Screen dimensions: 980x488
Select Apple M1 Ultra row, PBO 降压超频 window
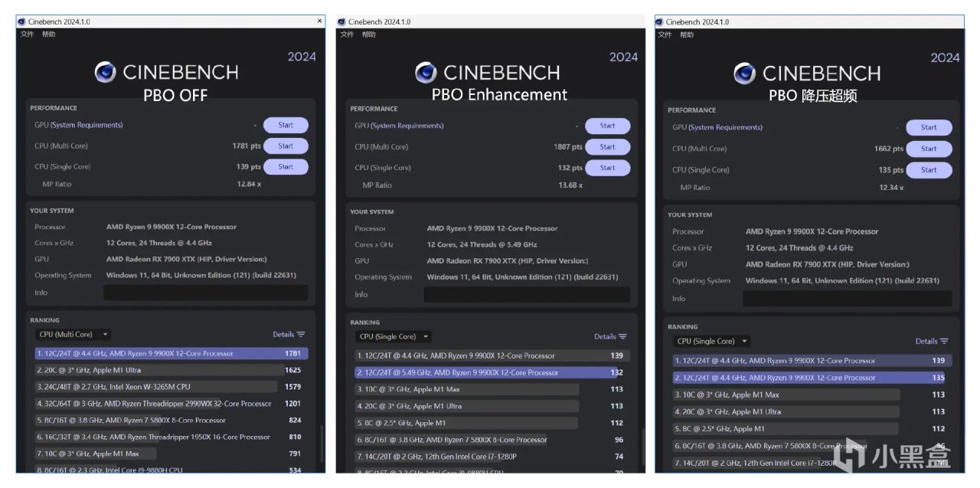click(812, 411)
